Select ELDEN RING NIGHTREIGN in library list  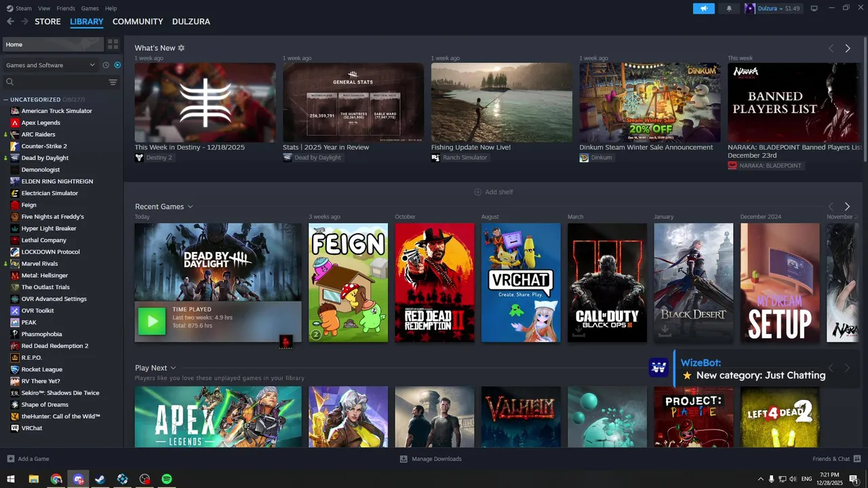point(57,182)
